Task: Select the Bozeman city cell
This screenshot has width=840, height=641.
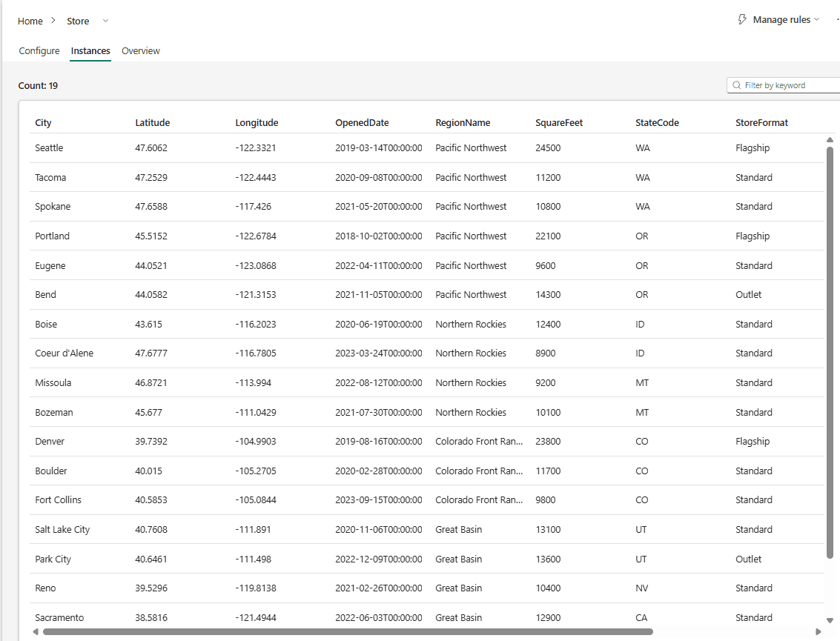Action: coord(54,412)
